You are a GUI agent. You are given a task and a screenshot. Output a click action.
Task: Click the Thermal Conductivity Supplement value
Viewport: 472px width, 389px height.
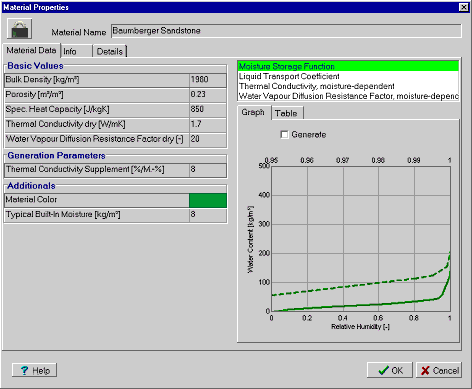pos(208,170)
